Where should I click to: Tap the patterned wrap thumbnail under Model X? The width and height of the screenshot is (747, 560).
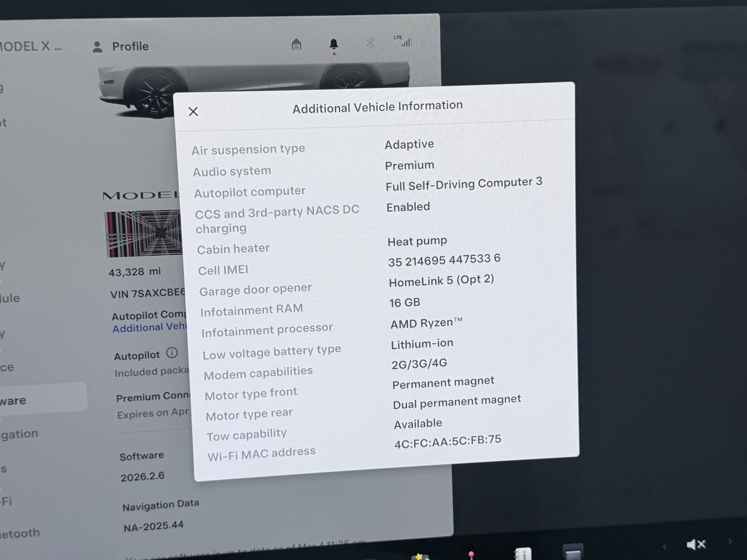pyautogui.click(x=143, y=234)
